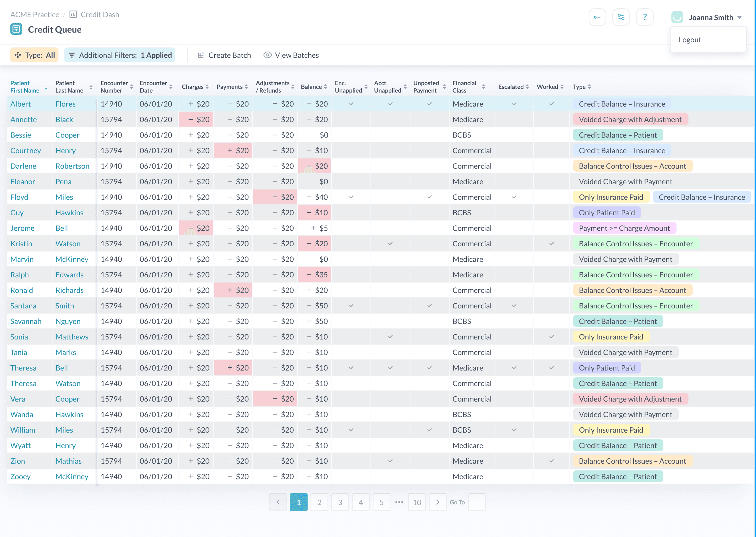This screenshot has height=537, width=756.
Task: Open help via the question mark icon
Action: point(644,17)
